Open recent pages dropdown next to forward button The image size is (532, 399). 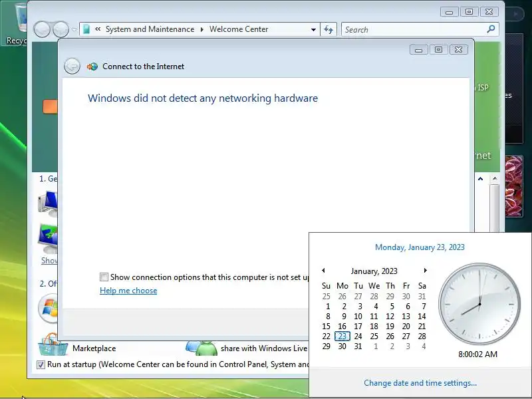point(74,29)
